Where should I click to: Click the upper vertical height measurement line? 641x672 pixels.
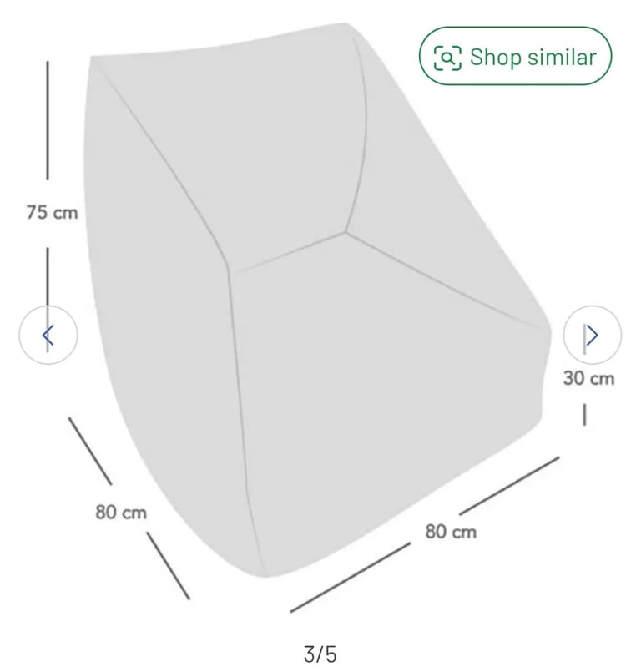48,120
